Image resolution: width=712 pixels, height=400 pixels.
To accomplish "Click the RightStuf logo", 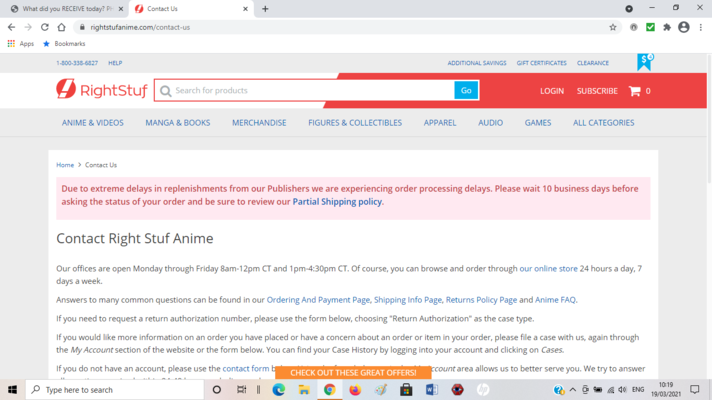I will pyautogui.click(x=101, y=91).
